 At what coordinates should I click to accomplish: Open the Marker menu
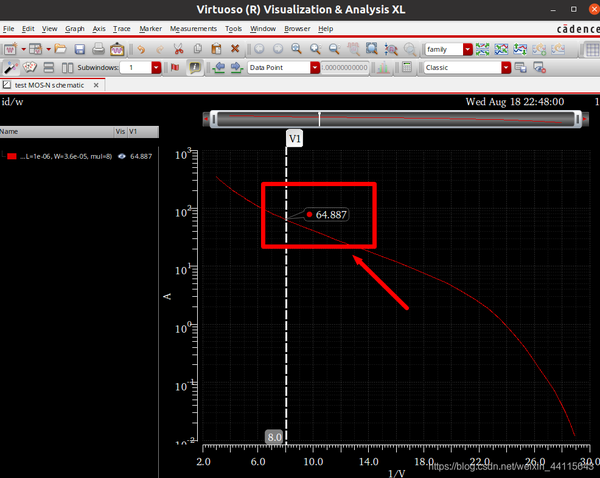(x=150, y=29)
